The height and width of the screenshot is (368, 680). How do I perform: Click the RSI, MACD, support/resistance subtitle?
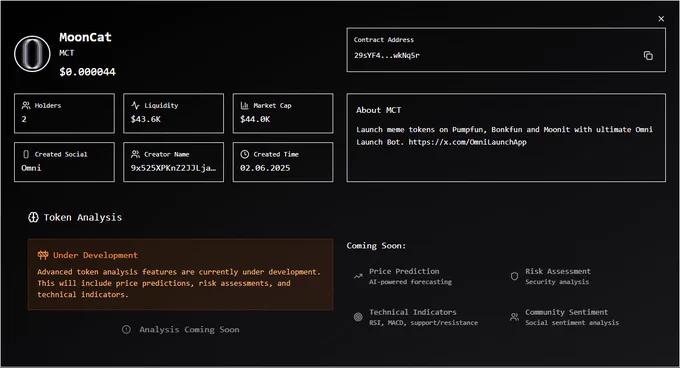pyautogui.click(x=423, y=322)
